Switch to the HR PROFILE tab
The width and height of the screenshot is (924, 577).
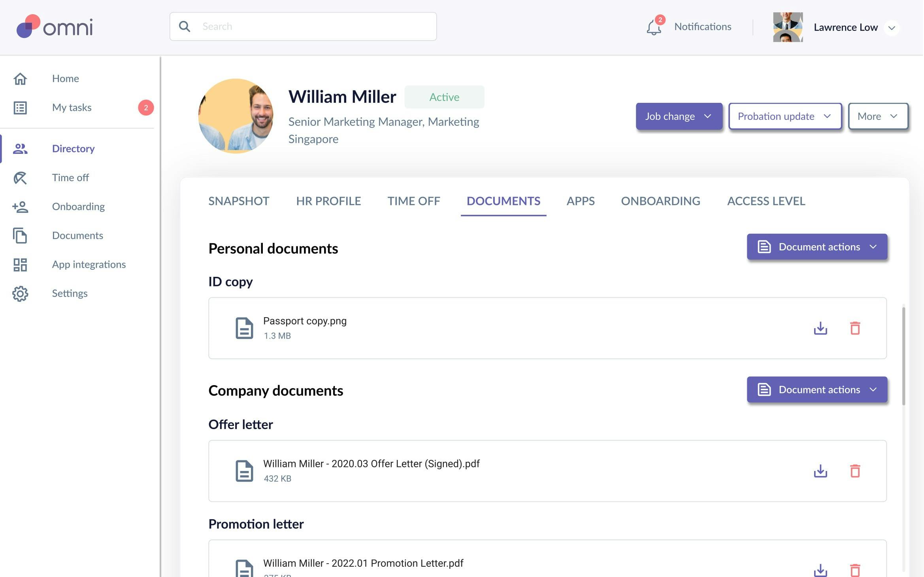coord(328,201)
